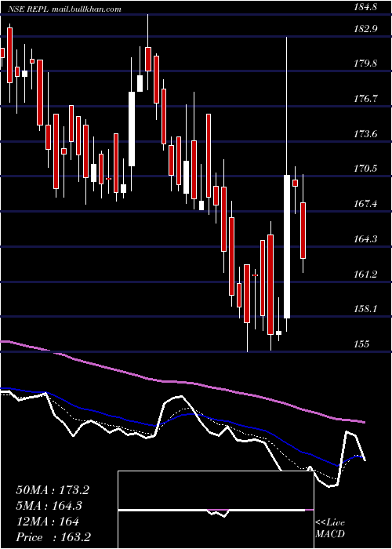Click the pink 50MA line
The image size is (392, 549).
pos(182,383)
